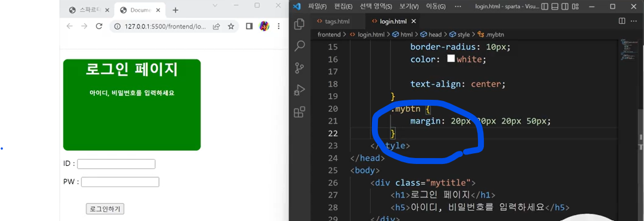Image resolution: width=644 pixels, height=221 pixels.
Task: Split the editor to the right
Action: (x=622, y=21)
